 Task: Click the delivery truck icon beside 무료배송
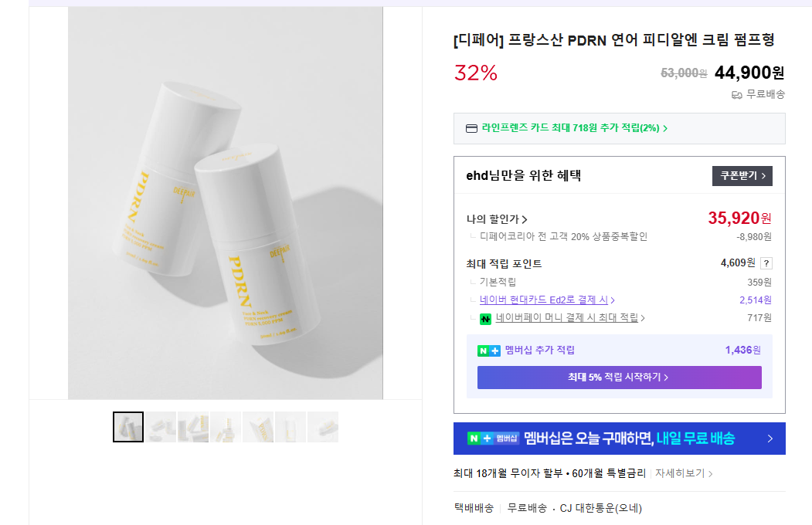[737, 95]
